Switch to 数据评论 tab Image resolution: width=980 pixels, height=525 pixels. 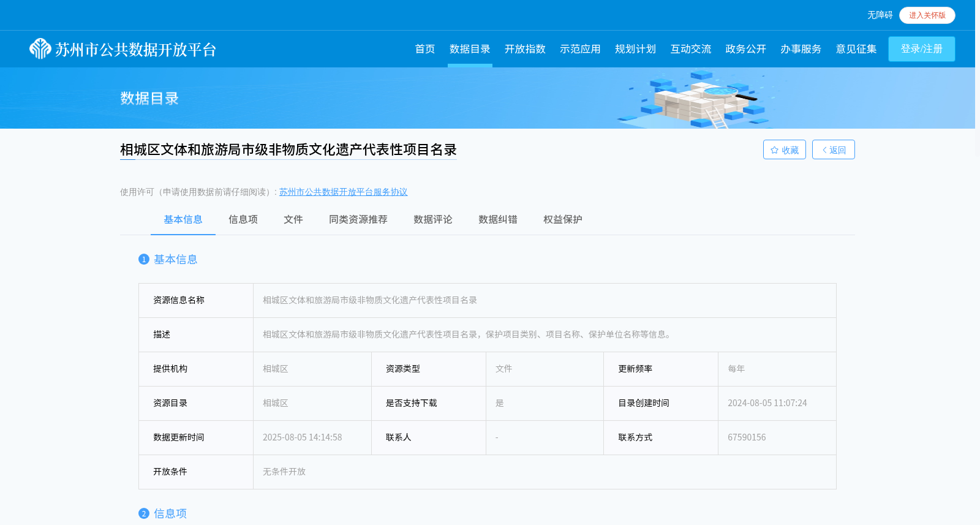[432, 219]
